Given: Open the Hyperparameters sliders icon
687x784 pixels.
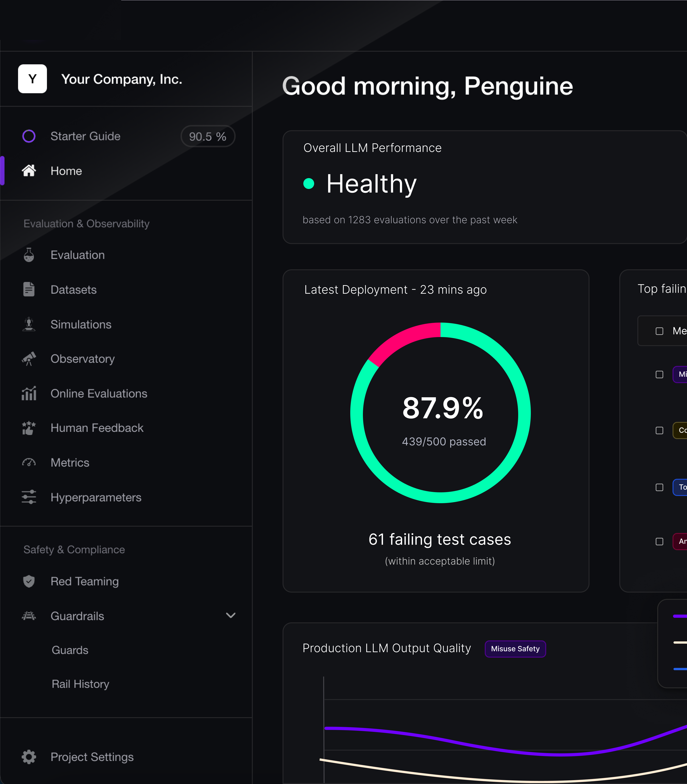Looking at the screenshot, I should click(x=29, y=497).
